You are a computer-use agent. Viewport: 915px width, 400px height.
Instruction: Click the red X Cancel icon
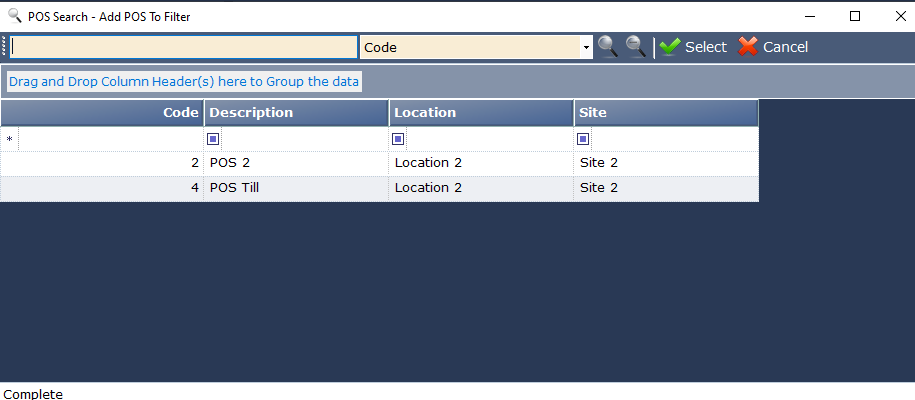tap(748, 47)
